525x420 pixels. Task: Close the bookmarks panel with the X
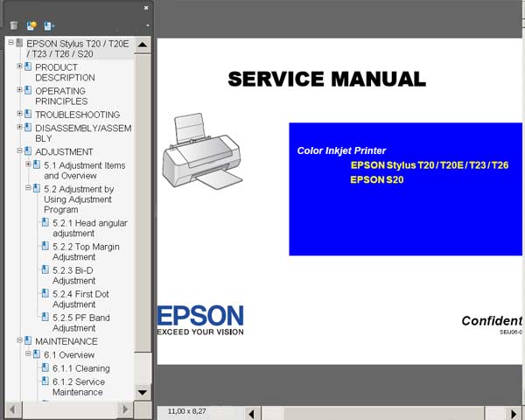click(x=146, y=8)
